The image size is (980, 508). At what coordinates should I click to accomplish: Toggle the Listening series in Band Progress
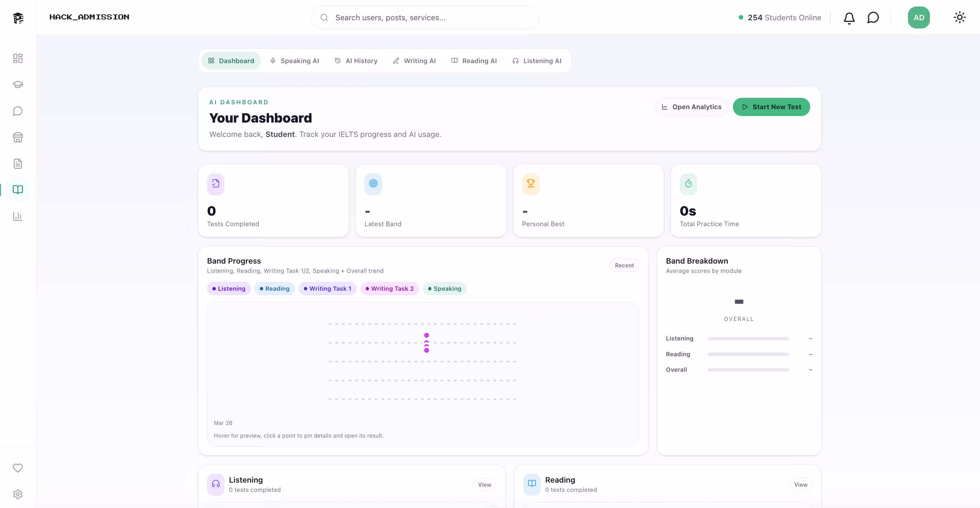229,288
